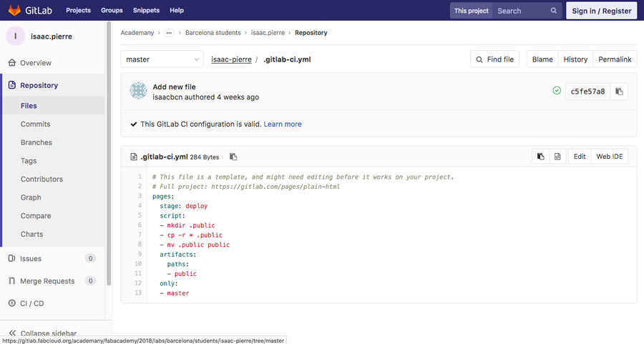Click the green pipeline passed status icon

557,91
